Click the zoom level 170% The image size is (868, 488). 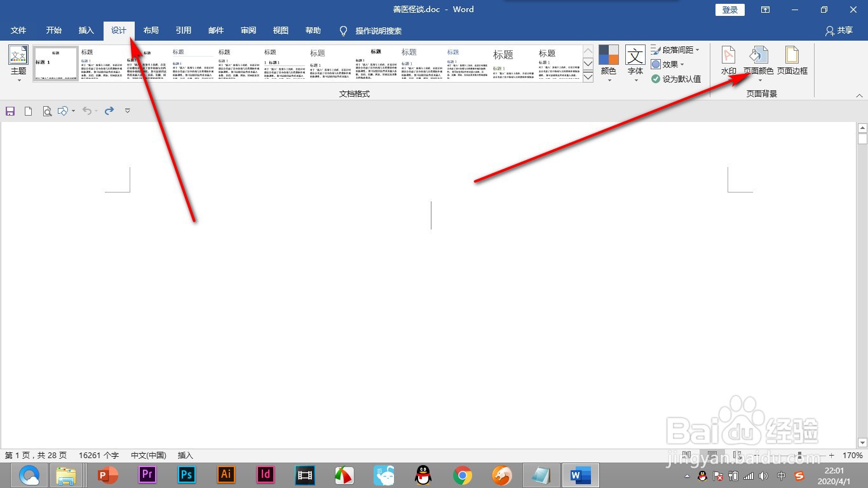853,456
